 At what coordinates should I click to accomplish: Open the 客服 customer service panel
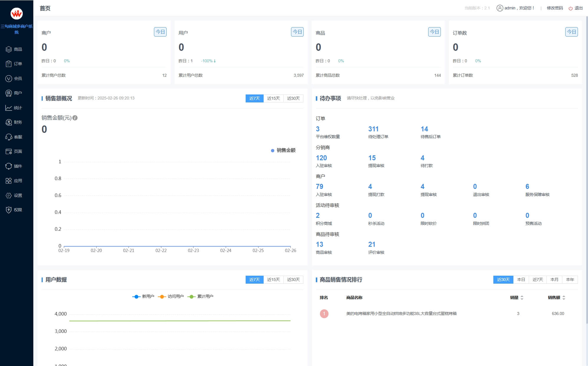pos(17,137)
